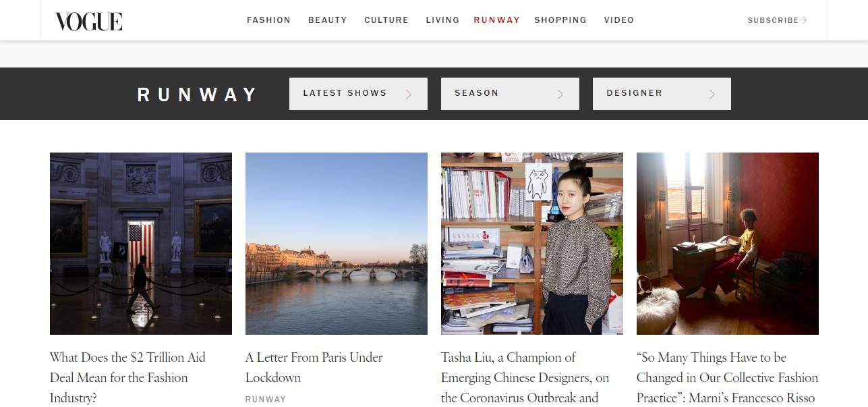Click the Season chevron arrow

click(x=560, y=94)
